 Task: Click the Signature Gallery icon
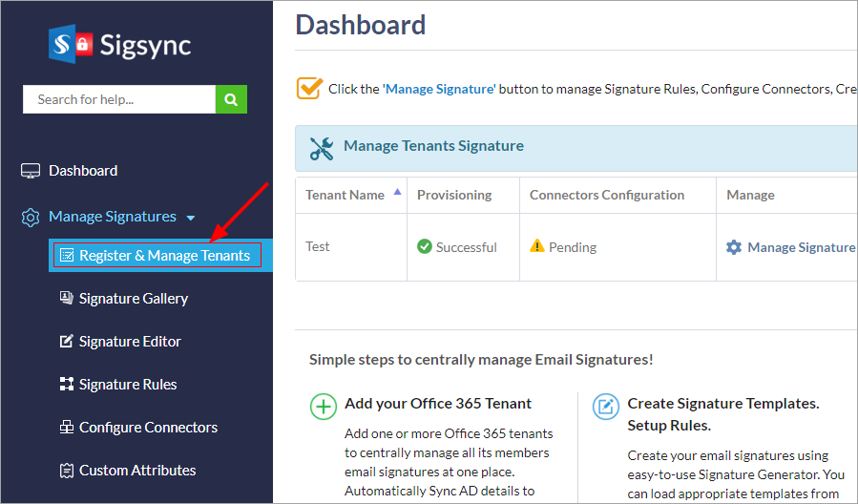click(67, 299)
